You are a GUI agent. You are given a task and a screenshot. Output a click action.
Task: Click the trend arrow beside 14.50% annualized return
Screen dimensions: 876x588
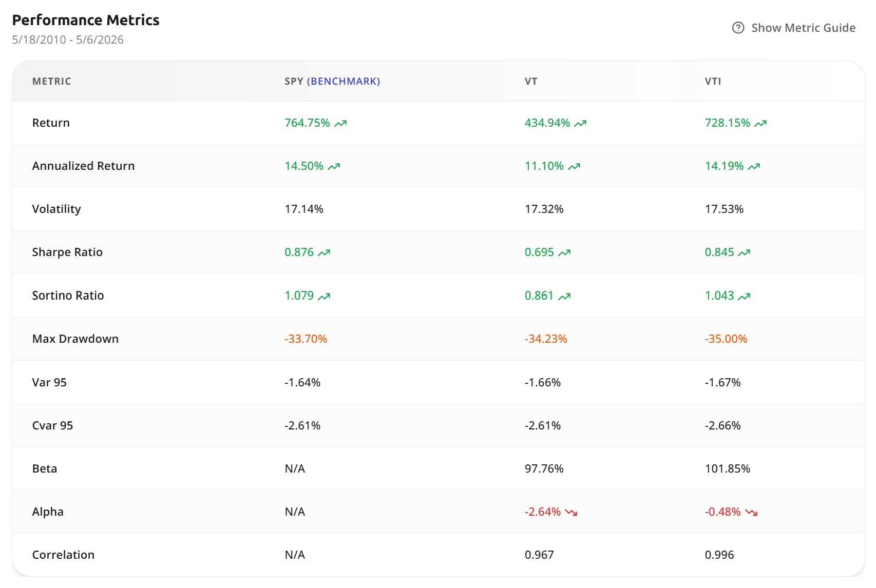(334, 166)
